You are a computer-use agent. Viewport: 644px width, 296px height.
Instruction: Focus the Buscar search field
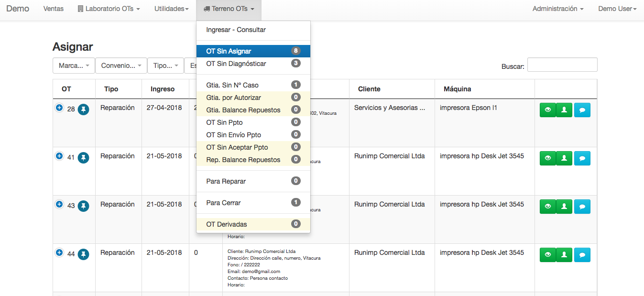click(x=562, y=65)
